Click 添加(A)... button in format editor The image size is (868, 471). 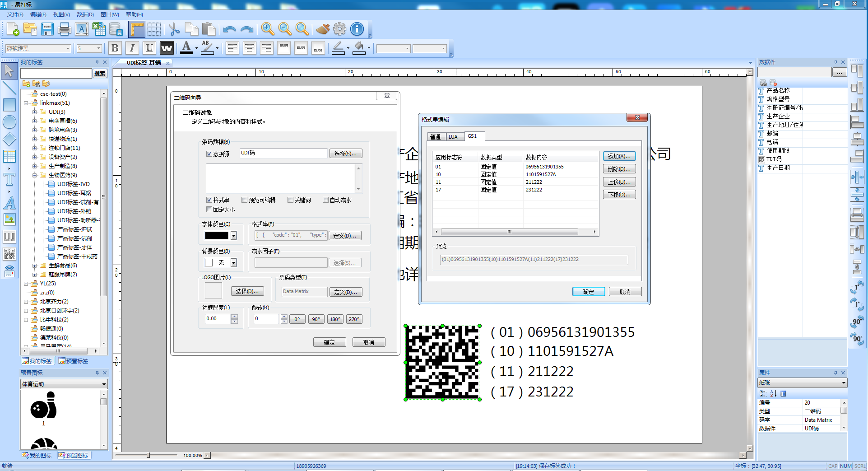coord(619,156)
